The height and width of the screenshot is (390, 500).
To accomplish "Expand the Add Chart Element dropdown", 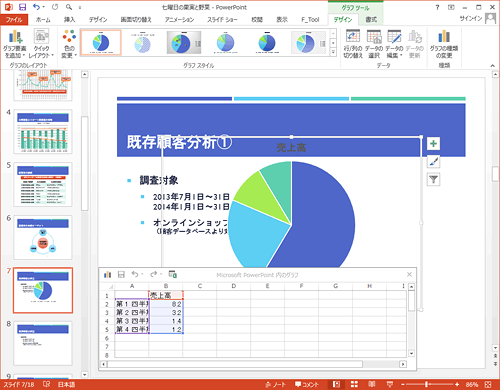I will click(15, 44).
